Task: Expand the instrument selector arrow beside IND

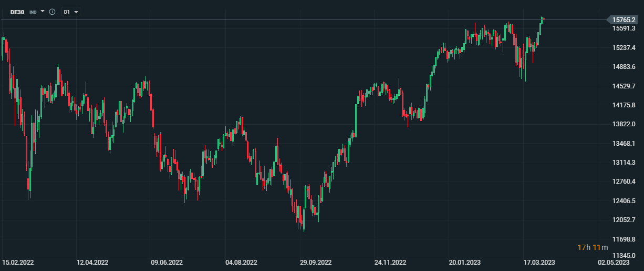Action: 43,11
